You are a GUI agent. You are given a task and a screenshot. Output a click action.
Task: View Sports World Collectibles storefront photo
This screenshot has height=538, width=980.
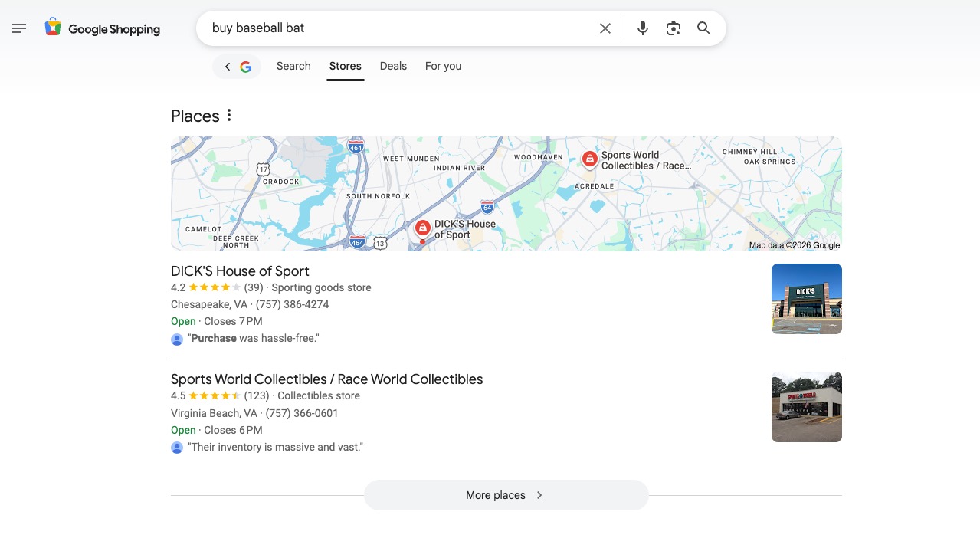806,407
